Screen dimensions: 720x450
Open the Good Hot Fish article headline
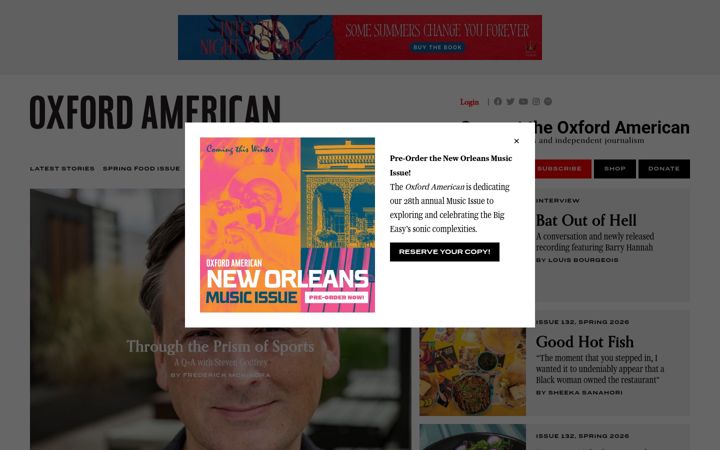[x=585, y=342]
